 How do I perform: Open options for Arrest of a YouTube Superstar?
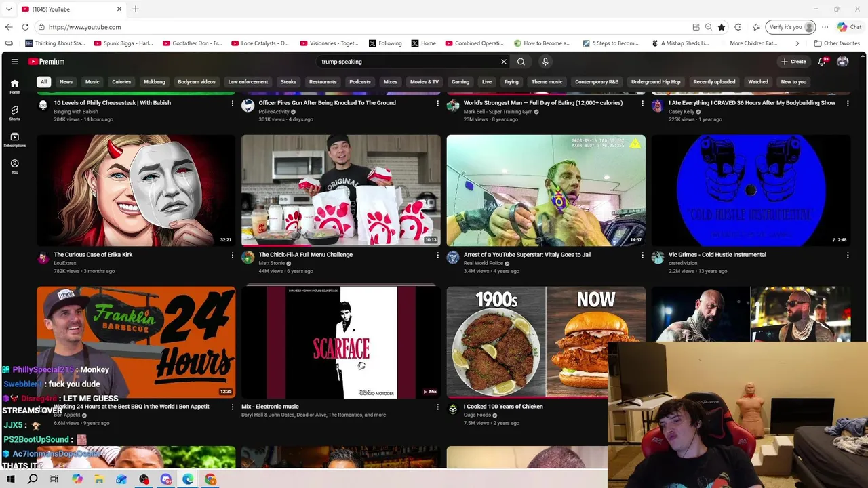643,255
